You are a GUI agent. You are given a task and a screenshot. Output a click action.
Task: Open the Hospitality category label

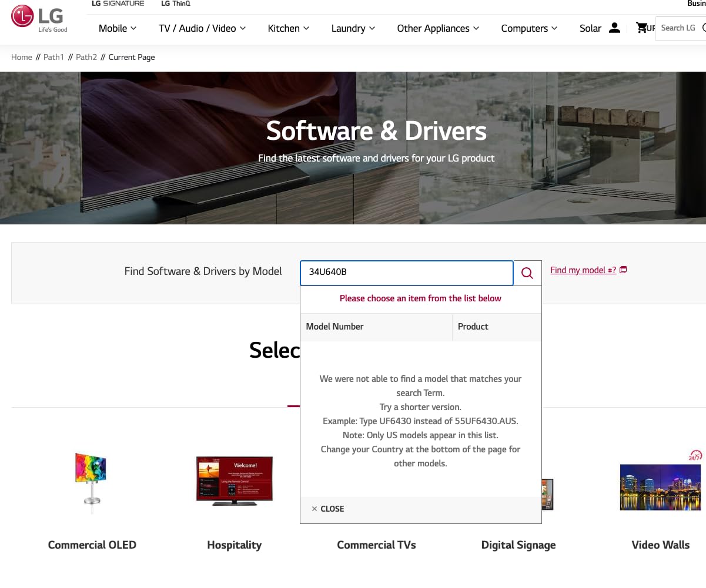[235, 545]
